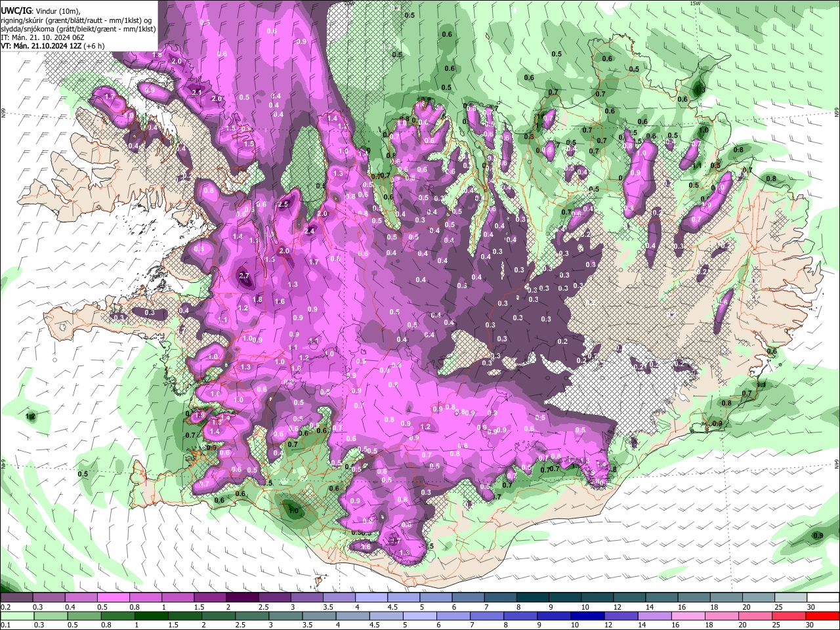840x630 pixels.
Task: Click the 2.1 precipitation value on the map
Action: pos(197,93)
